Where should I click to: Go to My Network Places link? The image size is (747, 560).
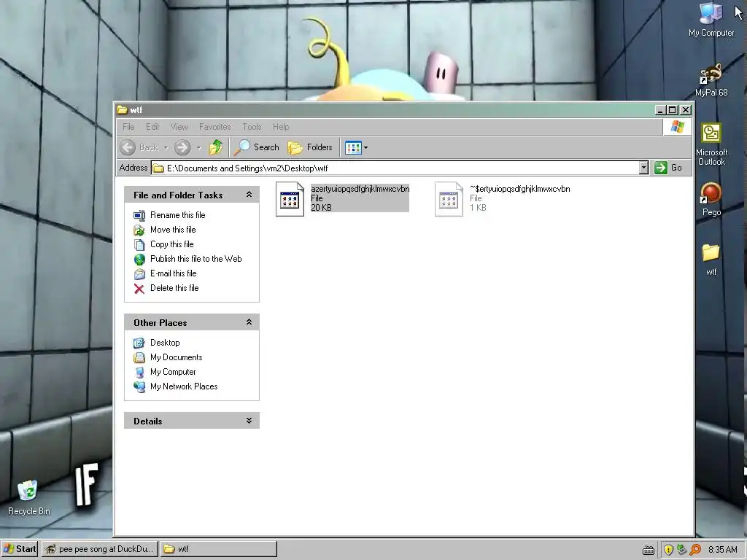pos(184,386)
